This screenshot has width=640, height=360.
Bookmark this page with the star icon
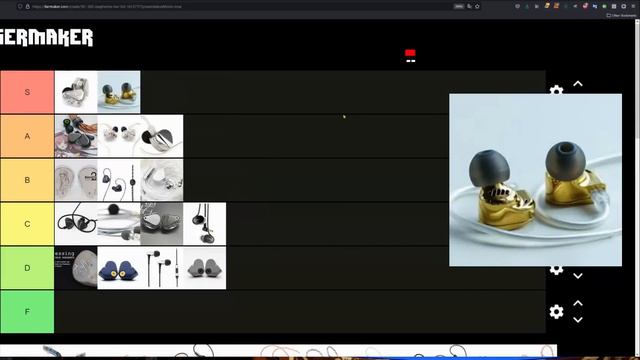(477, 6)
